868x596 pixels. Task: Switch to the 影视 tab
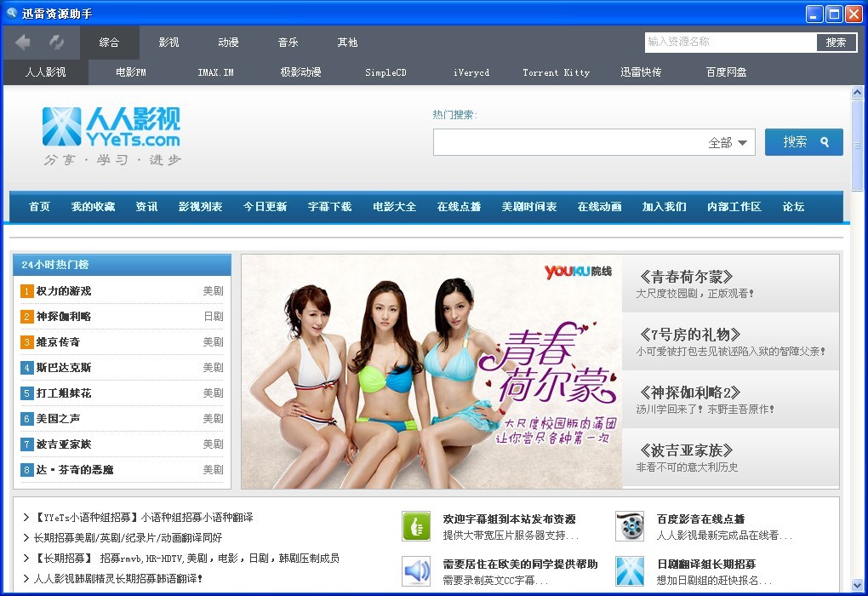click(x=168, y=43)
